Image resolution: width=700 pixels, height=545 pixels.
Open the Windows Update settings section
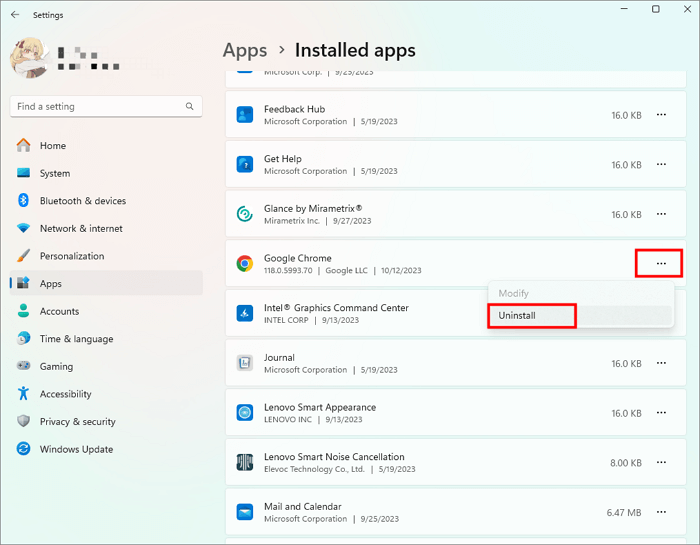tap(76, 449)
